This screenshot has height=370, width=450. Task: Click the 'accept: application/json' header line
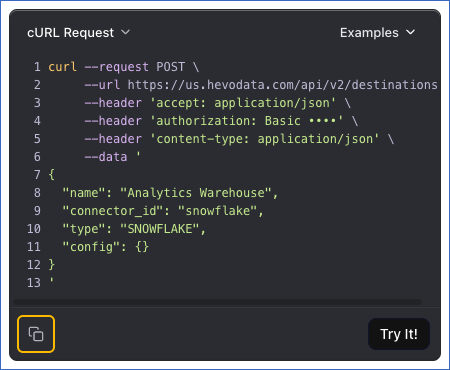coord(217,103)
